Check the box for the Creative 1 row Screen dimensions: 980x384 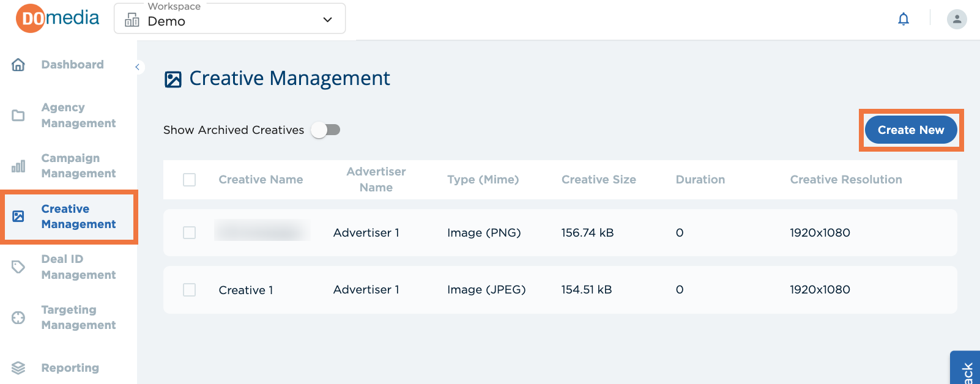pyautogui.click(x=190, y=290)
